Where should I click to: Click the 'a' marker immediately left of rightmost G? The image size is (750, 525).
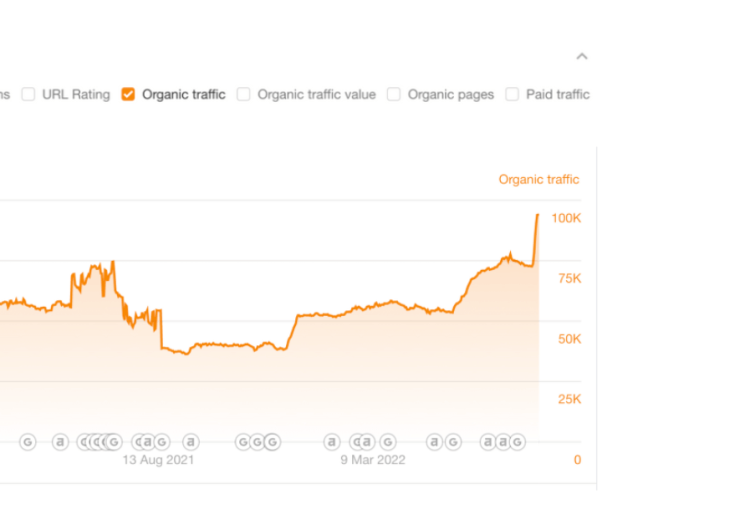click(x=503, y=442)
